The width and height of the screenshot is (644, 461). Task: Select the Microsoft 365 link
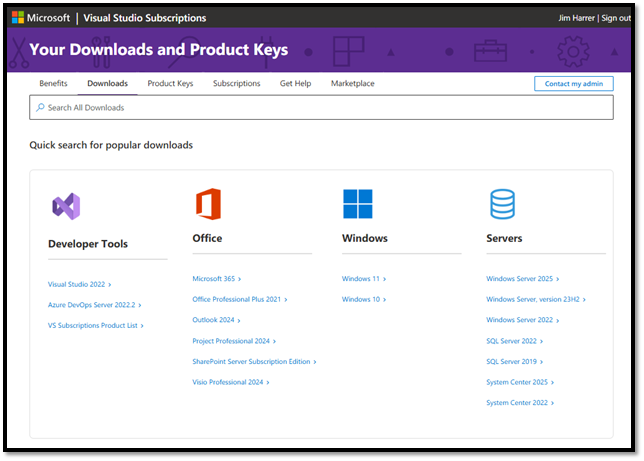click(214, 279)
